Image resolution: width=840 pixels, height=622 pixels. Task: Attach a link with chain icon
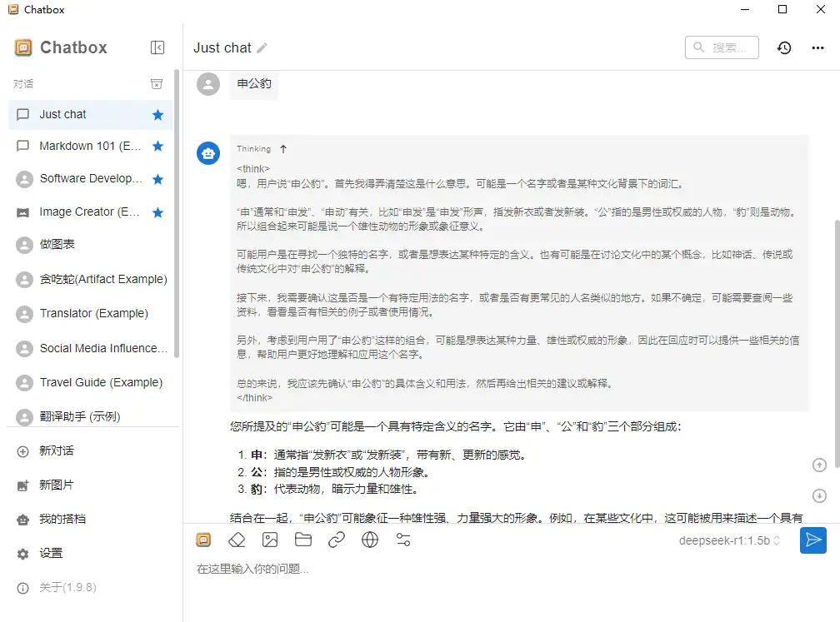pos(337,540)
